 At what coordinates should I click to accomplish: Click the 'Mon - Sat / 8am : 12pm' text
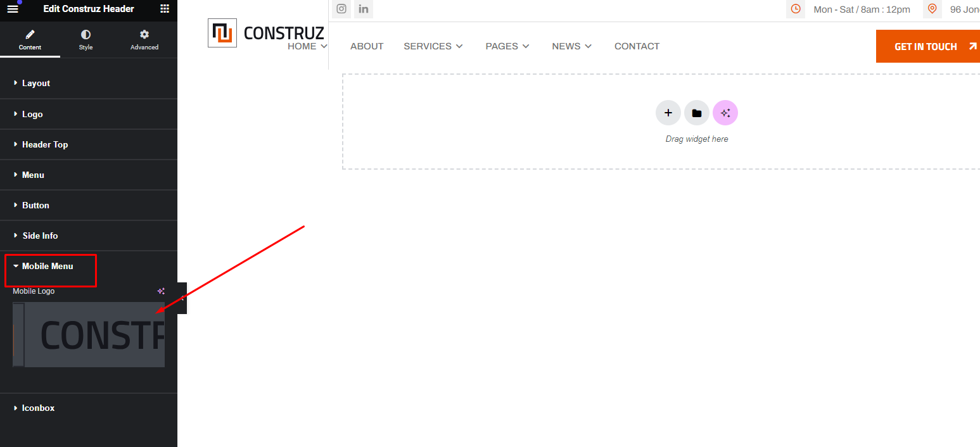(862, 9)
